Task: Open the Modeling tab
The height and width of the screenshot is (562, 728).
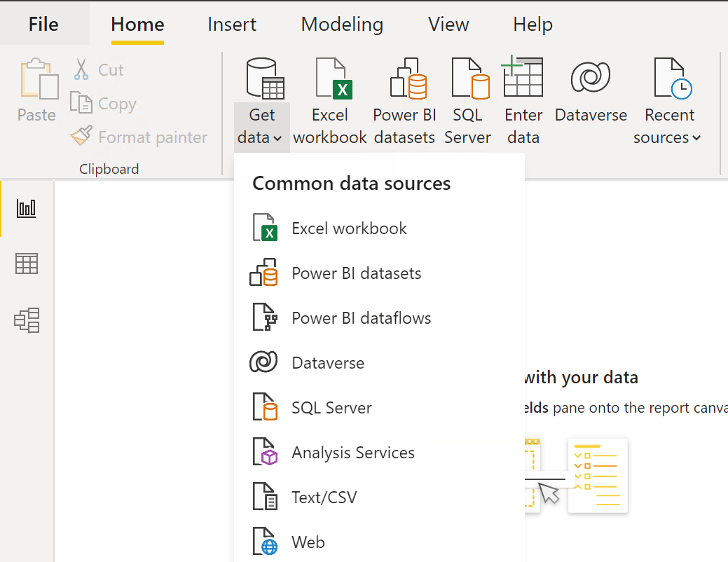Action: click(x=342, y=24)
